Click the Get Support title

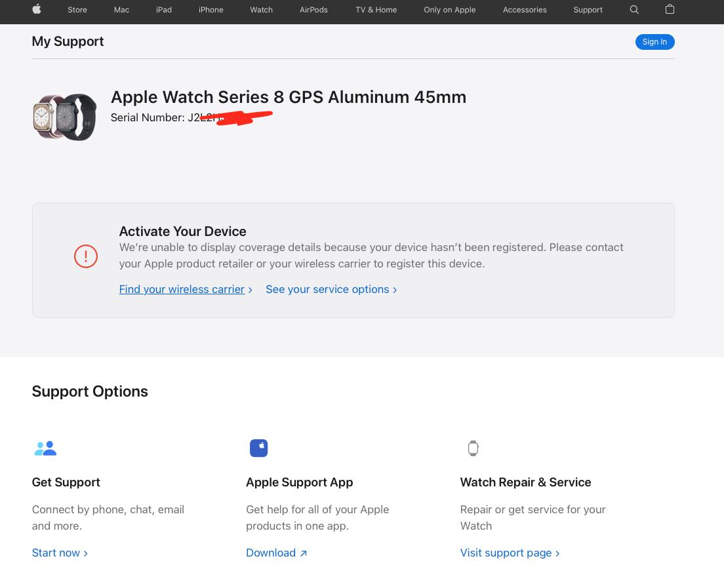point(66,482)
